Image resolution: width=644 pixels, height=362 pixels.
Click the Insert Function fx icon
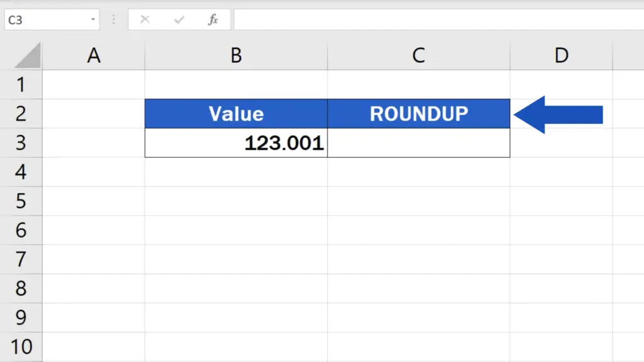[x=213, y=19]
